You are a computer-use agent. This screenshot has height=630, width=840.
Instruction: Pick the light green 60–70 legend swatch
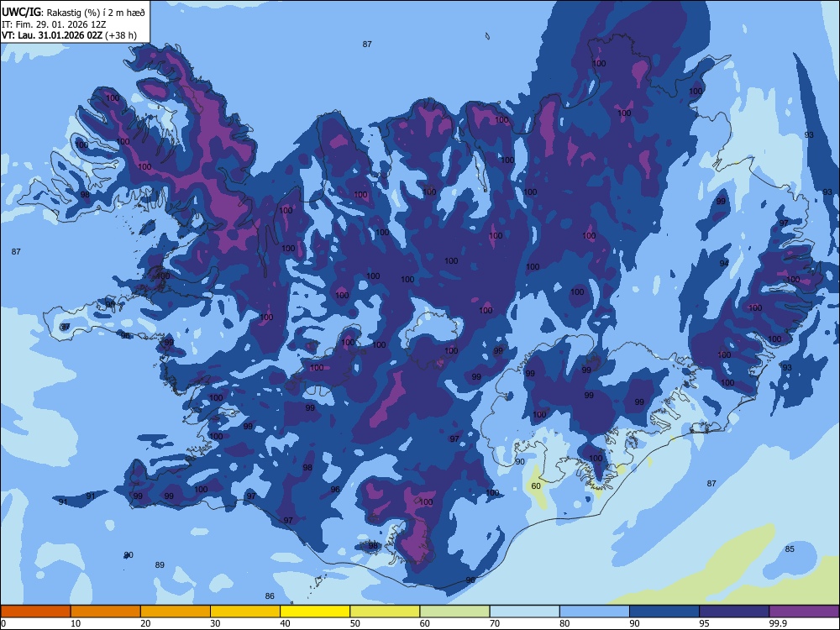(x=454, y=612)
